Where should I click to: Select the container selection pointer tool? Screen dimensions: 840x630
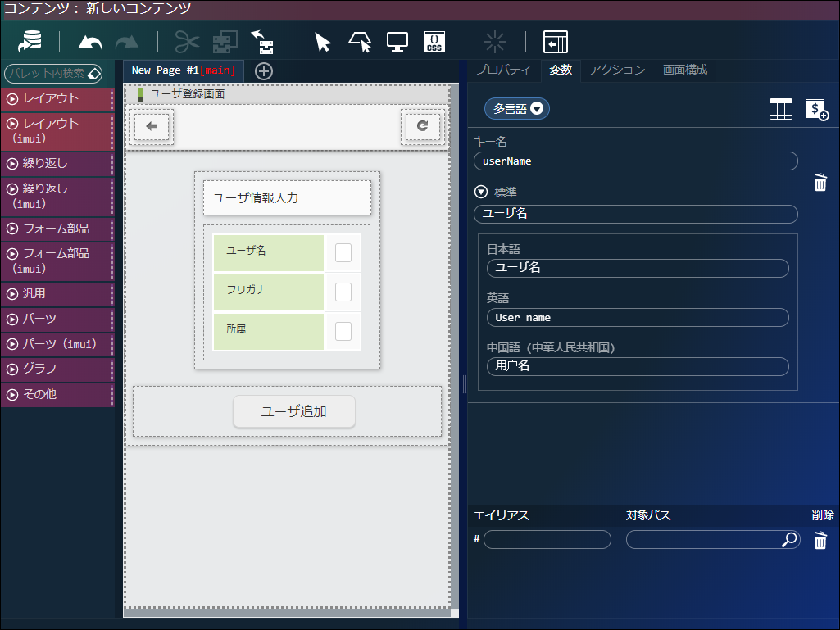coord(360,42)
